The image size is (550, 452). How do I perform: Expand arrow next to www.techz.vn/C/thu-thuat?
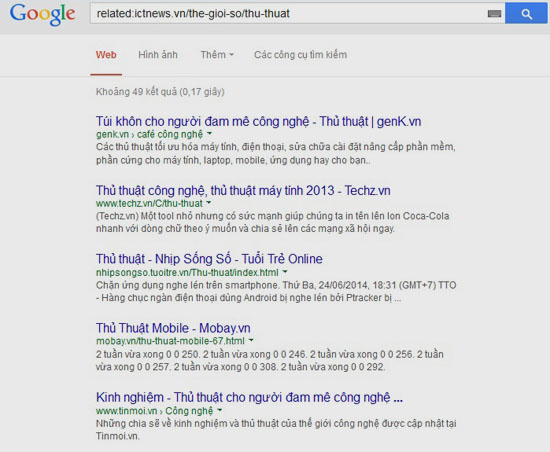209,203
